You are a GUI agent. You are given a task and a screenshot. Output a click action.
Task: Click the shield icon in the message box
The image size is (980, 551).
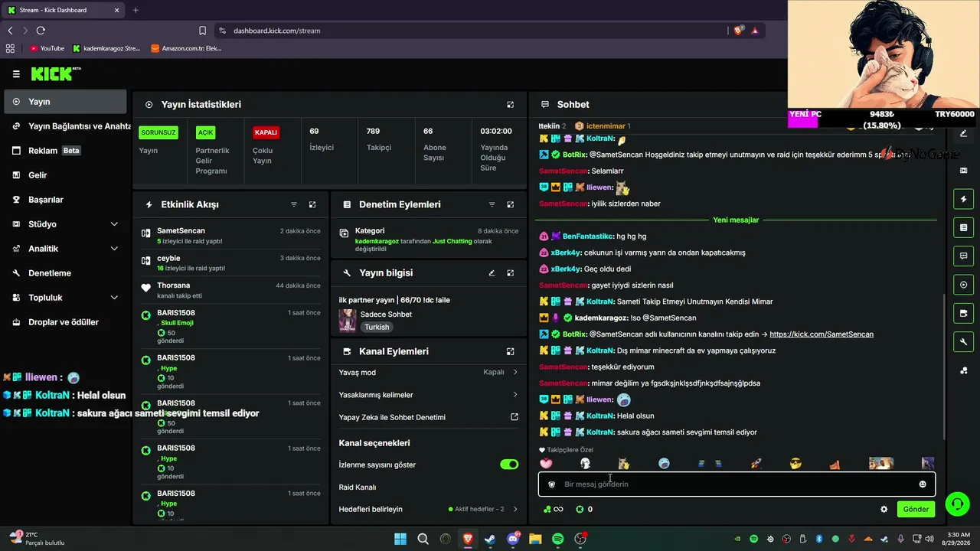tap(552, 484)
